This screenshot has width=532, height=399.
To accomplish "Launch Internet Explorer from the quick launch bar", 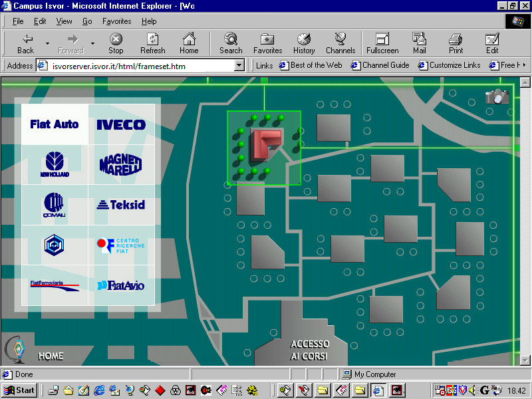I will tap(99, 390).
